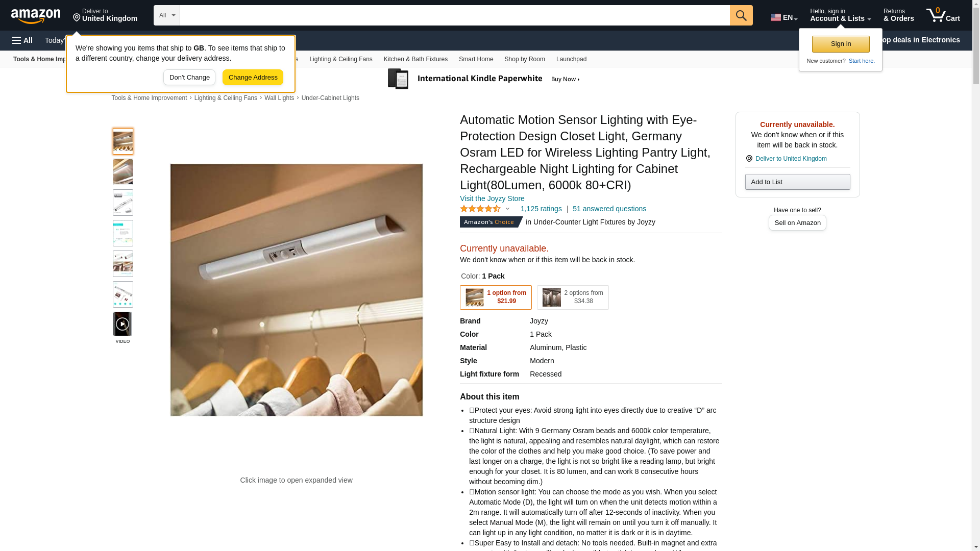Click the Amazon logo

point(36,16)
